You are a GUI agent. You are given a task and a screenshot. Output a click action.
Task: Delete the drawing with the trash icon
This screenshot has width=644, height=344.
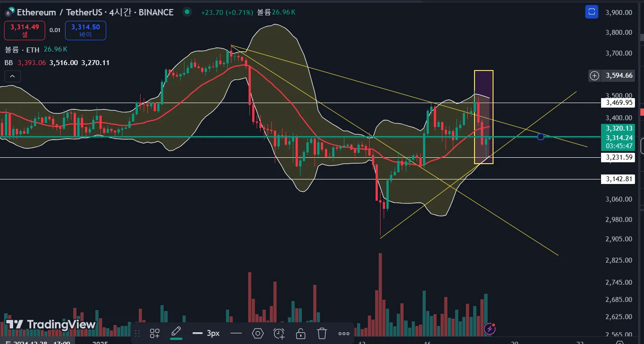click(322, 334)
